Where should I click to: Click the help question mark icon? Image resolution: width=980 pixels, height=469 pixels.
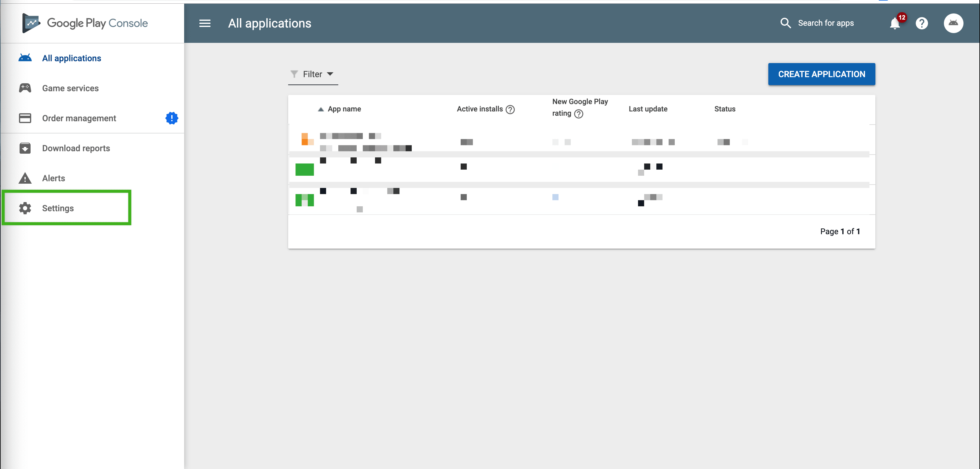921,24
